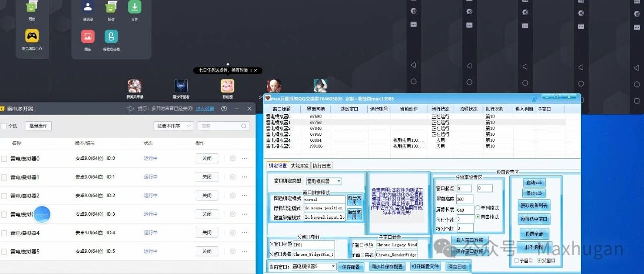Click the 投屏全部 button

click(534, 234)
